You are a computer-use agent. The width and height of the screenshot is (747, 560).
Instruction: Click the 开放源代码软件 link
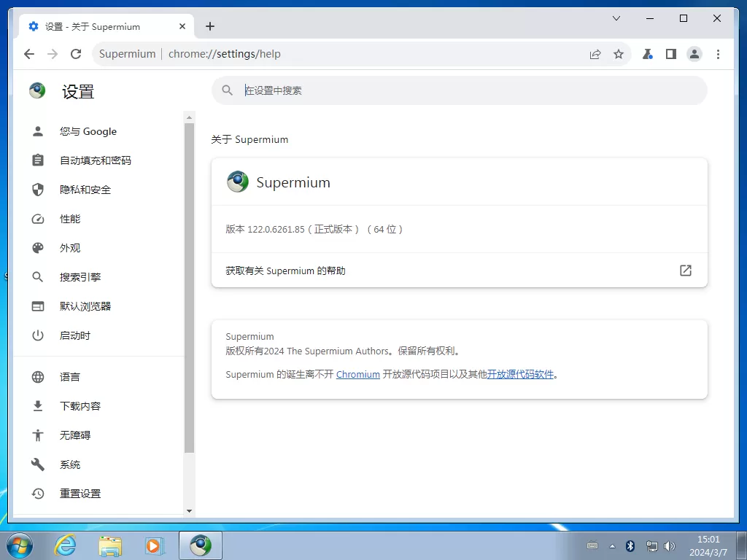coord(522,374)
